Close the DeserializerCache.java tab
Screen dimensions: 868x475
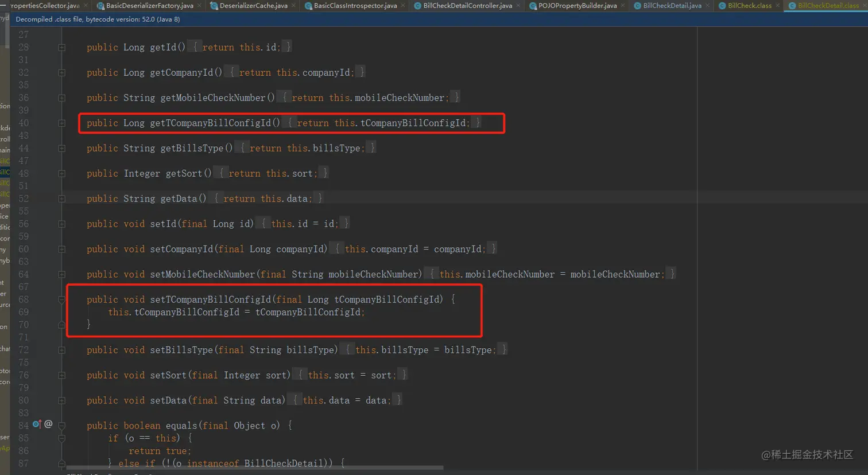294,6
